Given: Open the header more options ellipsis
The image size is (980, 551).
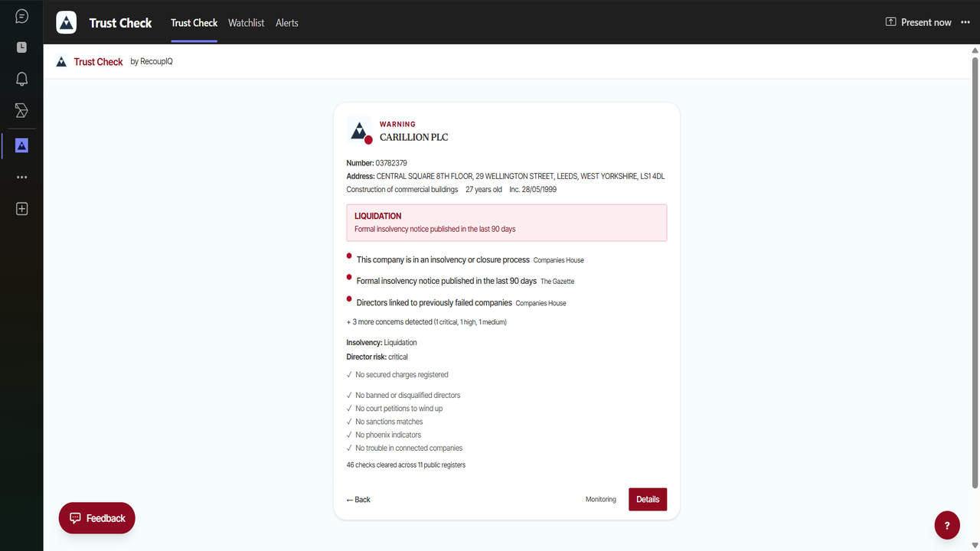Looking at the screenshot, I should pos(965,22).
